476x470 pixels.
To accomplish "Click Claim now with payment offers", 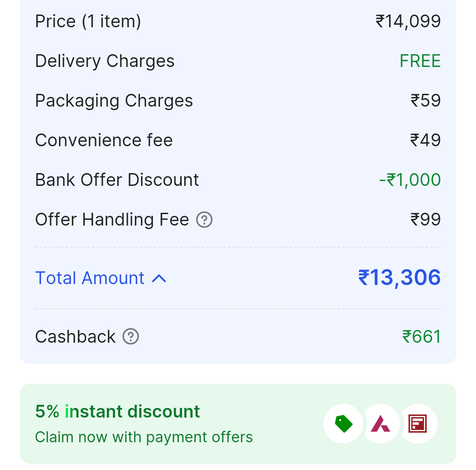I will coord(144,437).
